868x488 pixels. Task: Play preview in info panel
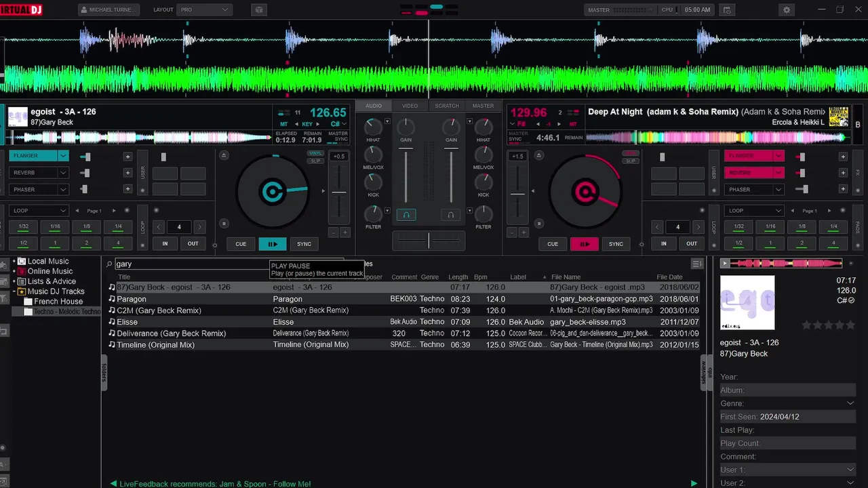coord(725,263)
